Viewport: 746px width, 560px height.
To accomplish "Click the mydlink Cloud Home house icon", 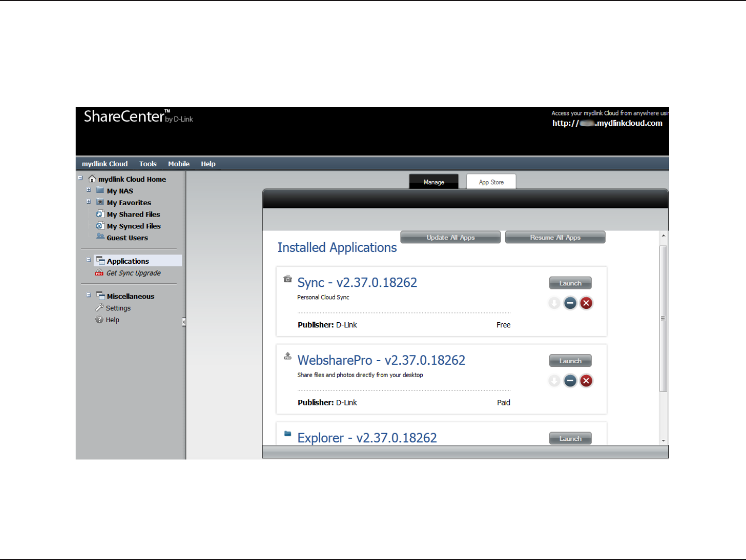I will [92, 179].
